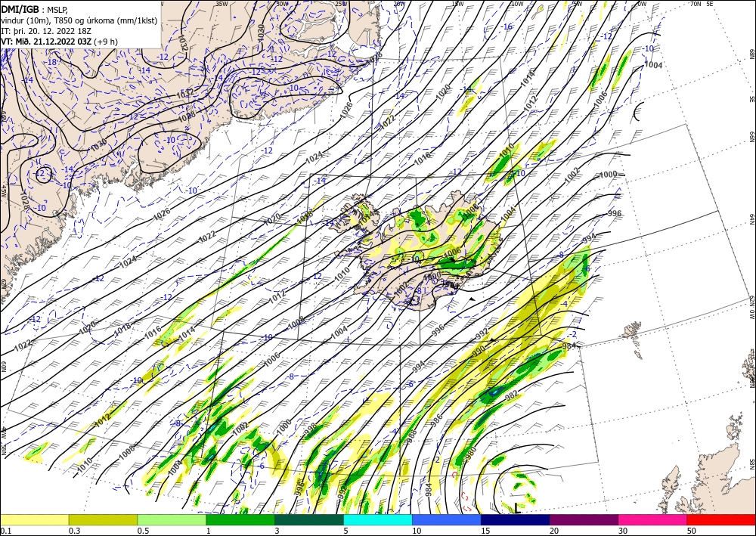Screen dimensions: 756x536
Task: Click the '-16' temperature contour label
Action: [507, 26]
